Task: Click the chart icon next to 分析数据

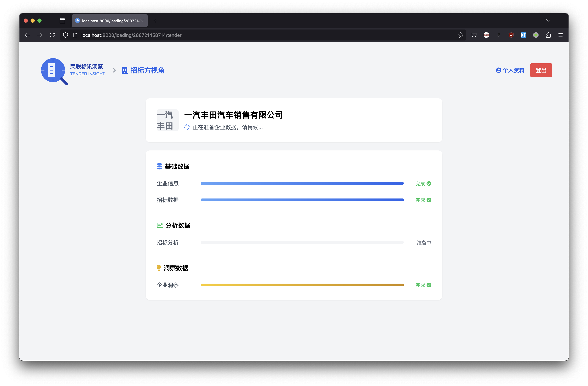Action: 160,225
